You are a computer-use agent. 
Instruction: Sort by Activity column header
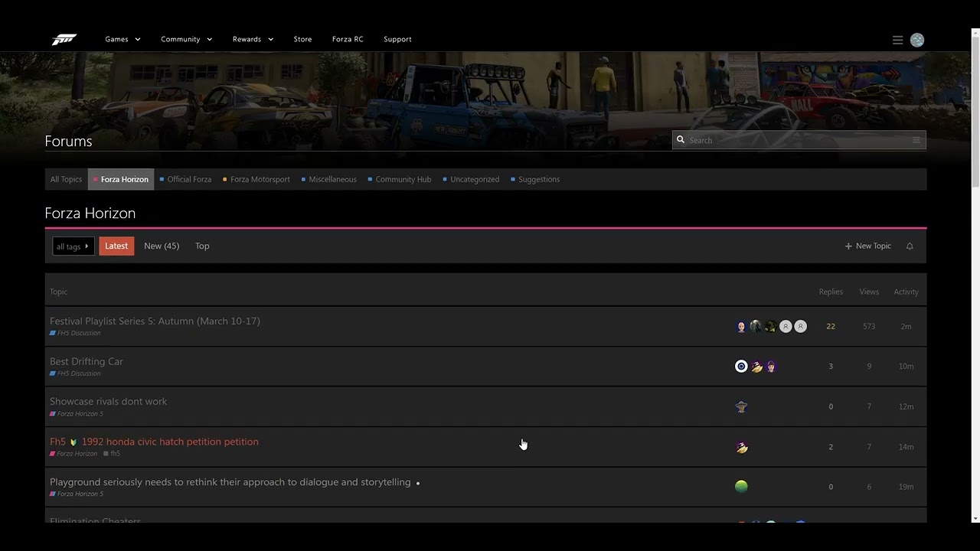pos(906,292)
